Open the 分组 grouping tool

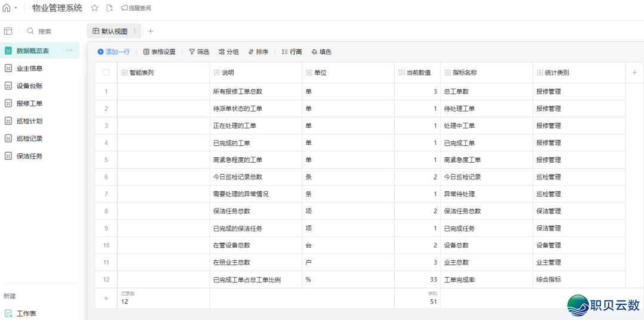pos(229,52)
